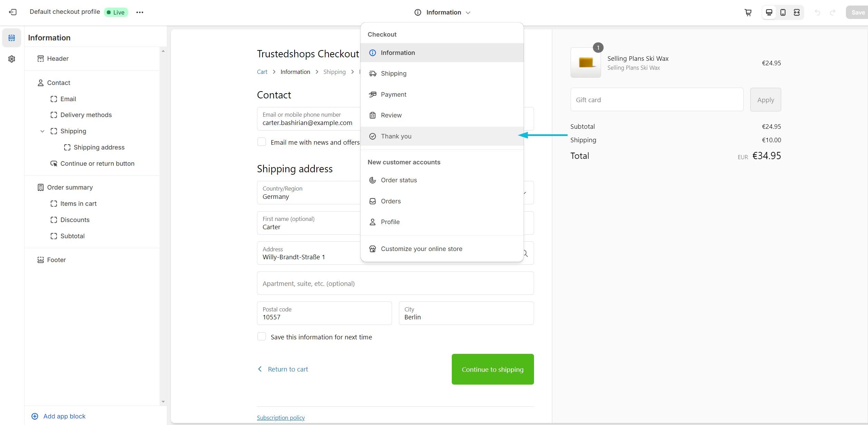Click the Apartment, suite field
This screenshot has width=868, height=425.
[x=395, y=283]
